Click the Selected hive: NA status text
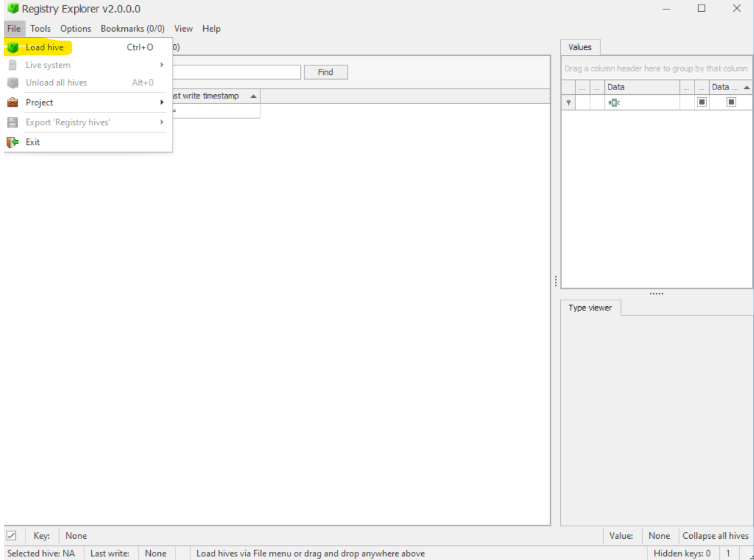Image resolution: width=754 pixels, height=560 pixels. 41,554
